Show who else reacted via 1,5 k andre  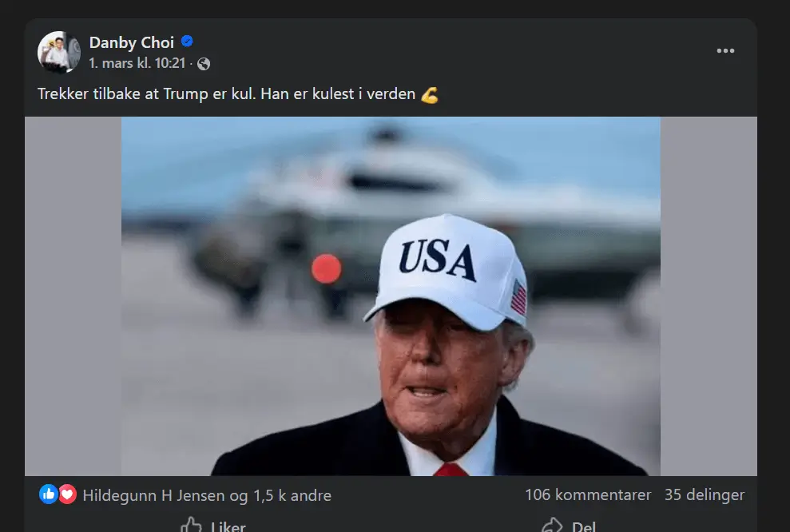292,496
